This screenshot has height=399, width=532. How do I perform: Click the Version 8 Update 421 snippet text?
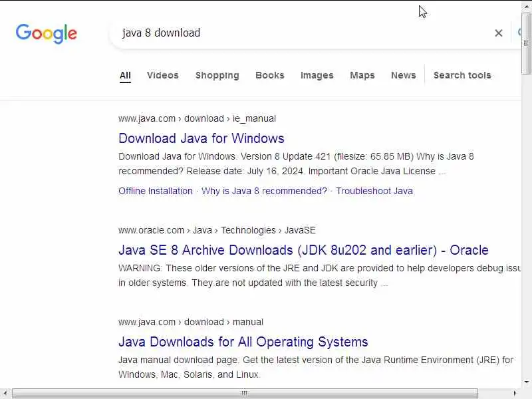[x=296, y=164]
